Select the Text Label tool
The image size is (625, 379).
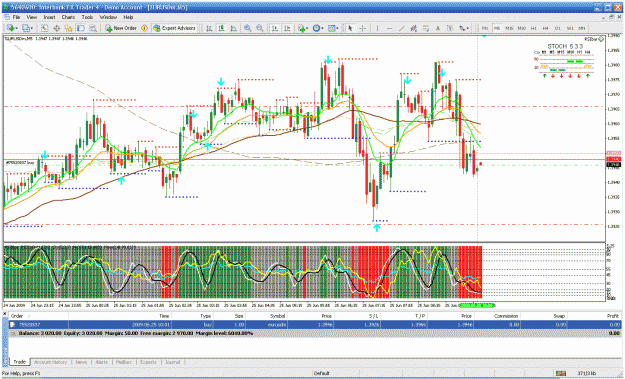point(450,28)
